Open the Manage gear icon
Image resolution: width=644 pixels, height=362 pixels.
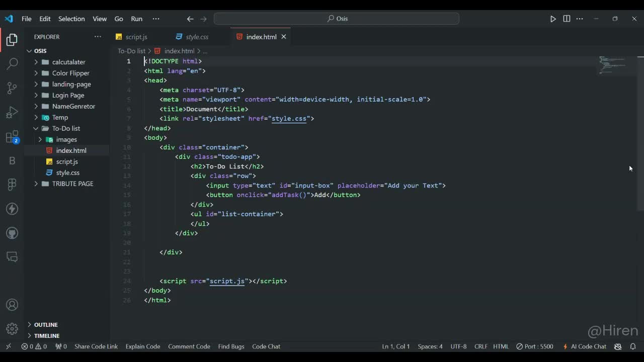tap(12, 329)
